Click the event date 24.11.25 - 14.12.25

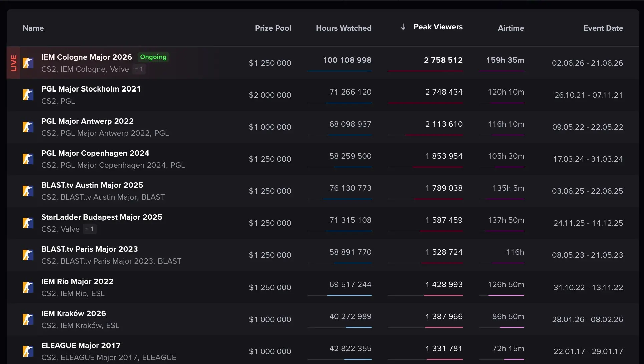(x=588, y=223)
